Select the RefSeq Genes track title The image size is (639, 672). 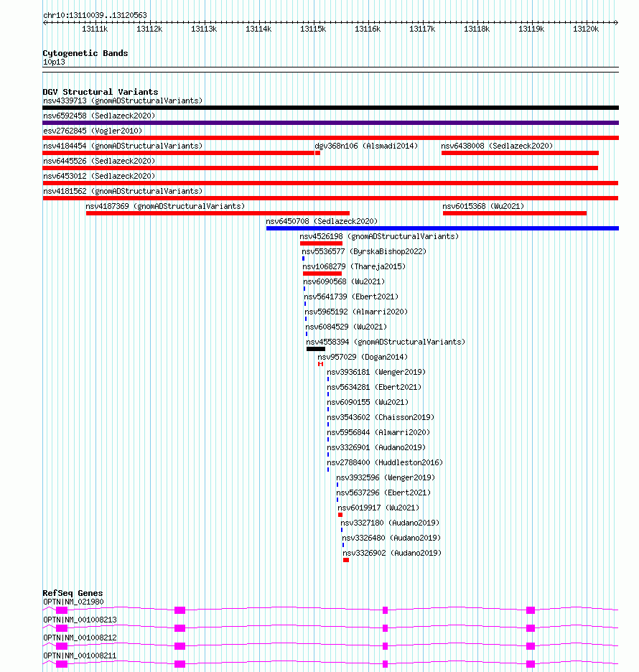click(x=73, y=593)
